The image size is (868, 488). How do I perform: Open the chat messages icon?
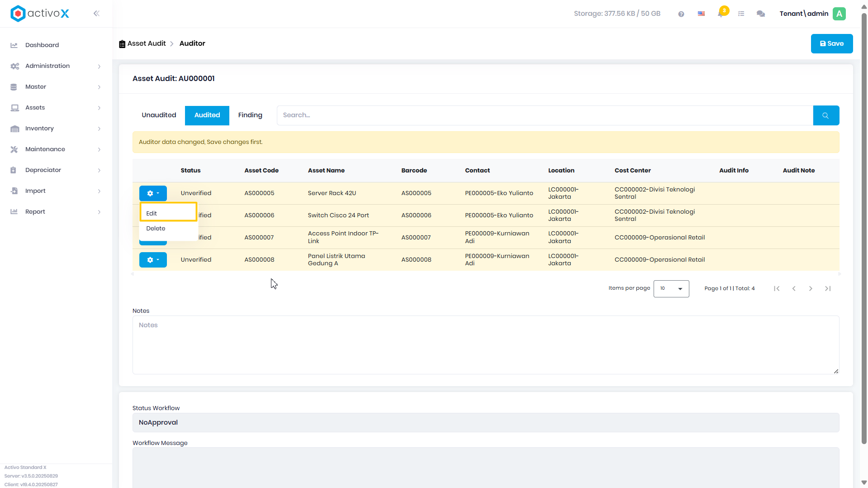pos(761,14)
